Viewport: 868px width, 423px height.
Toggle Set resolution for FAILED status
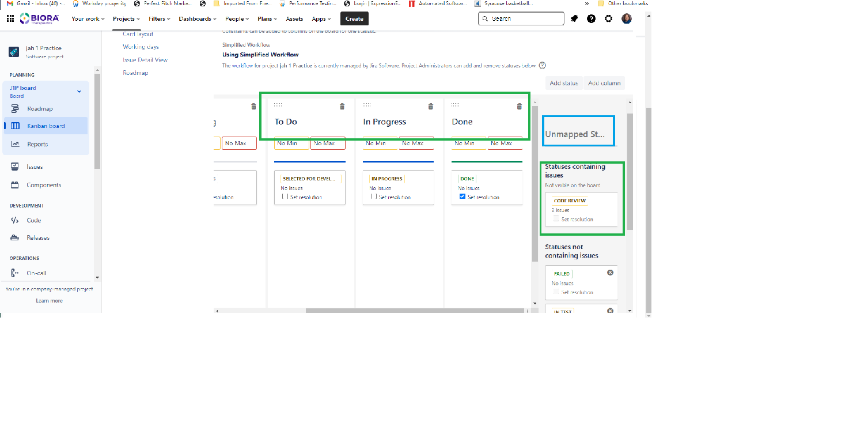click(556, 292)
